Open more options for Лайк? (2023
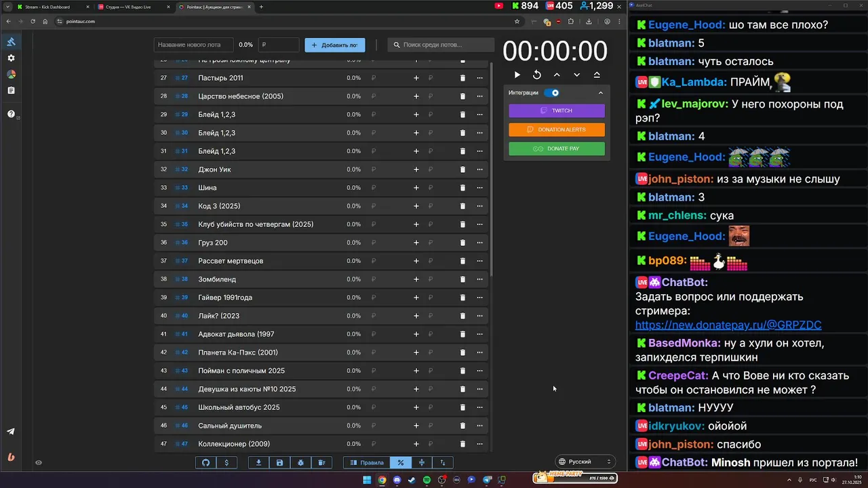Viewport: 868px width, 488px height. 479,316
